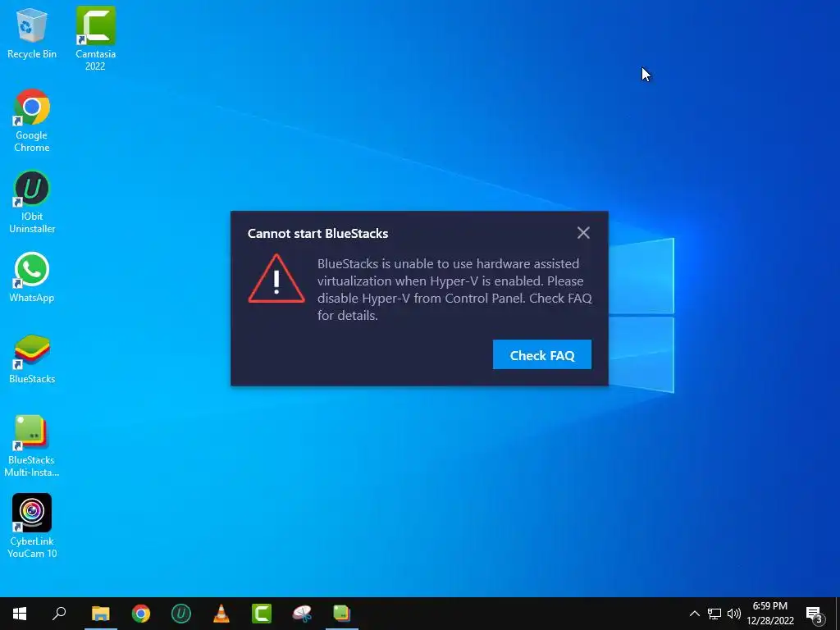Viewport: 840px width, 630px height.
Task: Select the WhatsApp desktop shortcut
Action: coord(32,277)
